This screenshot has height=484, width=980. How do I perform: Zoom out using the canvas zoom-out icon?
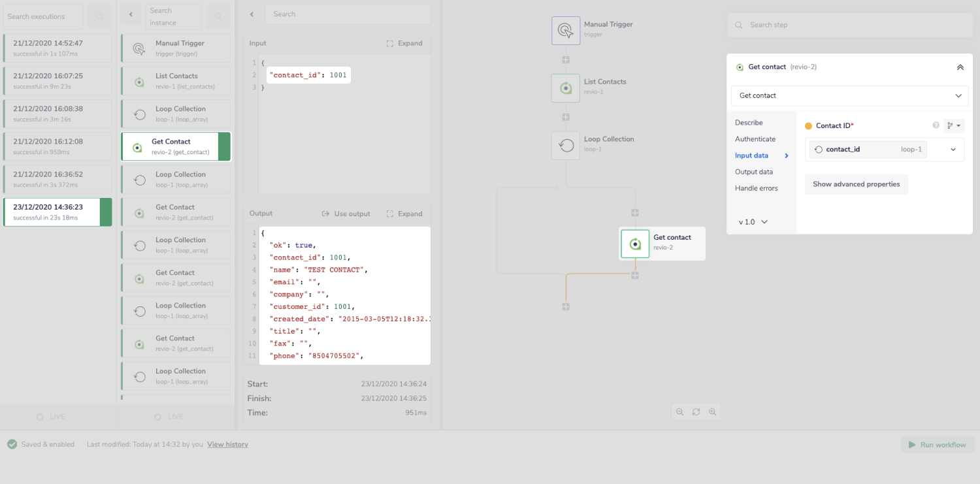[679, 411]
